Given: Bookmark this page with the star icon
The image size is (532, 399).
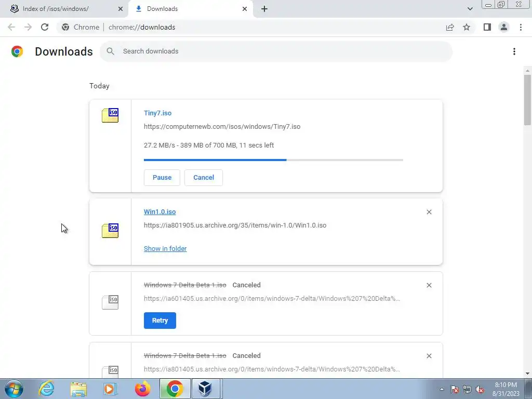Looking at the screenshot, I should point(467,27).
